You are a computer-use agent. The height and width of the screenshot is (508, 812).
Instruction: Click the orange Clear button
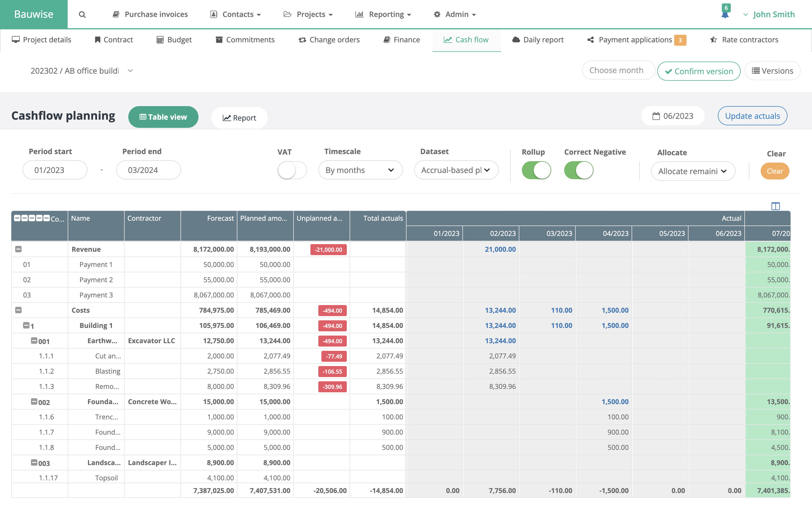pyautogui.click(x=775, y=171)
